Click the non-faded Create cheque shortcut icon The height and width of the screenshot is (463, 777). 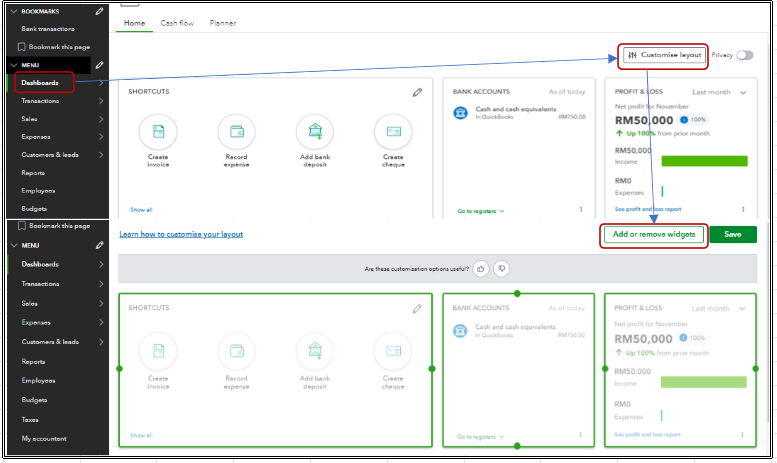(393, 132)
